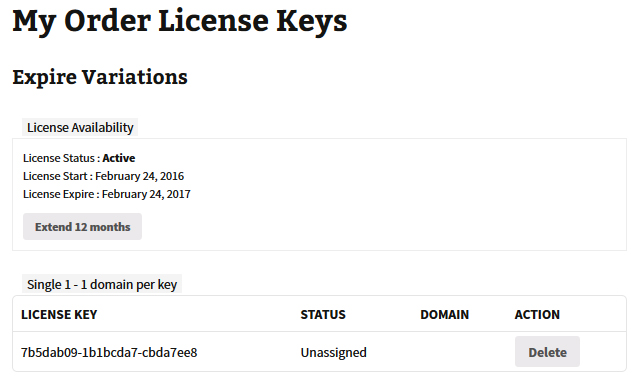Click empty area inside License Availability box

point(407,195)
